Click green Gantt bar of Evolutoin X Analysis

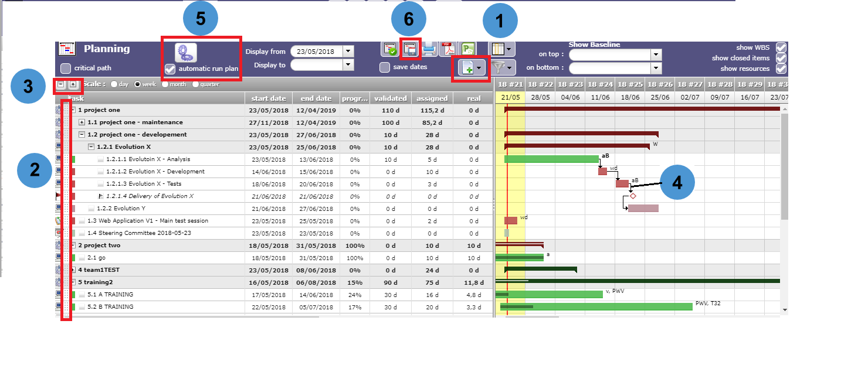[x=551, y=159]
